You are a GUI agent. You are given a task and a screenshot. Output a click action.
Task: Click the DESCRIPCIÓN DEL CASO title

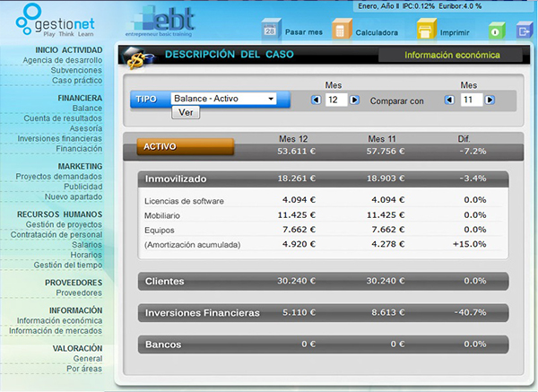click(230, 54)
